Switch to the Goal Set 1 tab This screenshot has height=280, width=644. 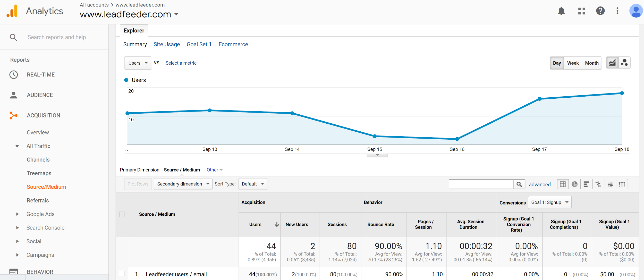199,44
